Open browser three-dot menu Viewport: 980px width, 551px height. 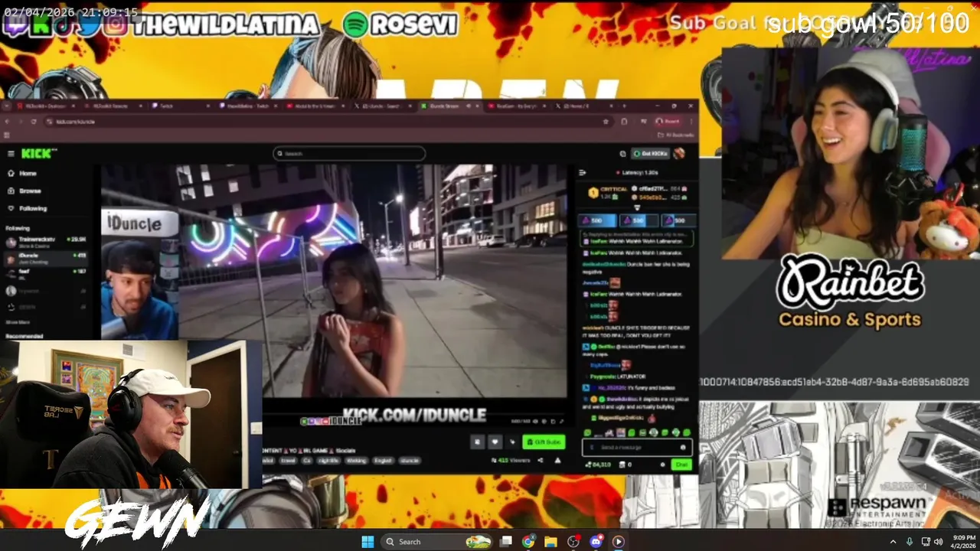[x=691, y=122]
